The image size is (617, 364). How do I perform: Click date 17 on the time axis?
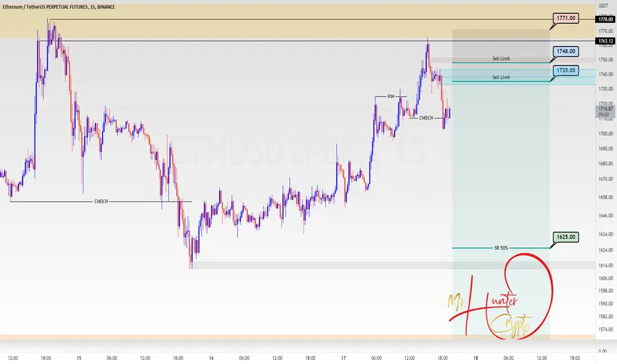tap(344, 358)
